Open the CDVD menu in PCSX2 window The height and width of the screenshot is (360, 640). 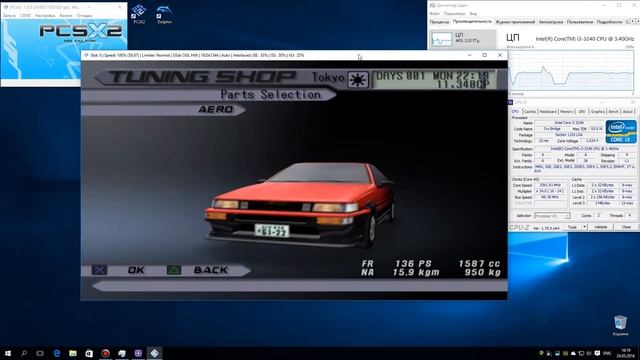[25, 16]
